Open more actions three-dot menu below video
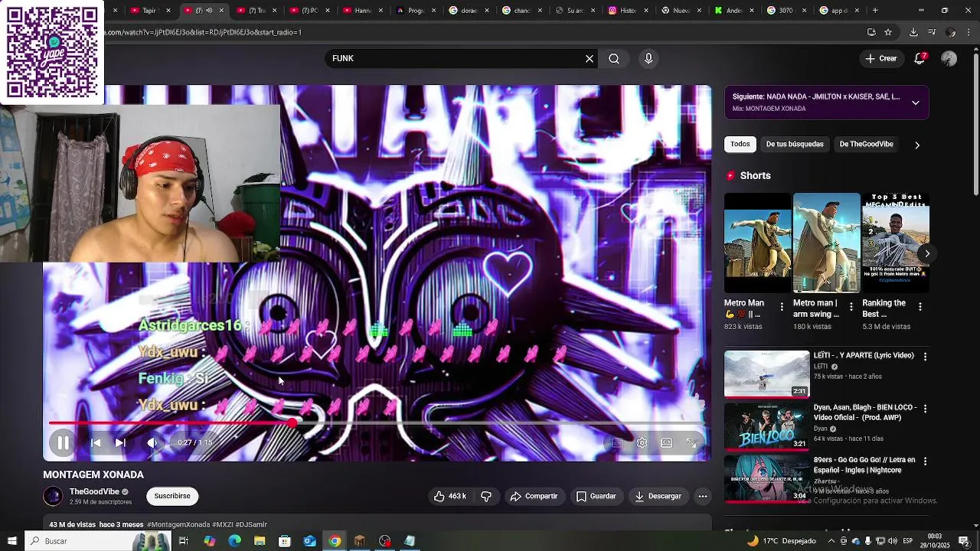This screenshot has width=980, height=551. 703,496
